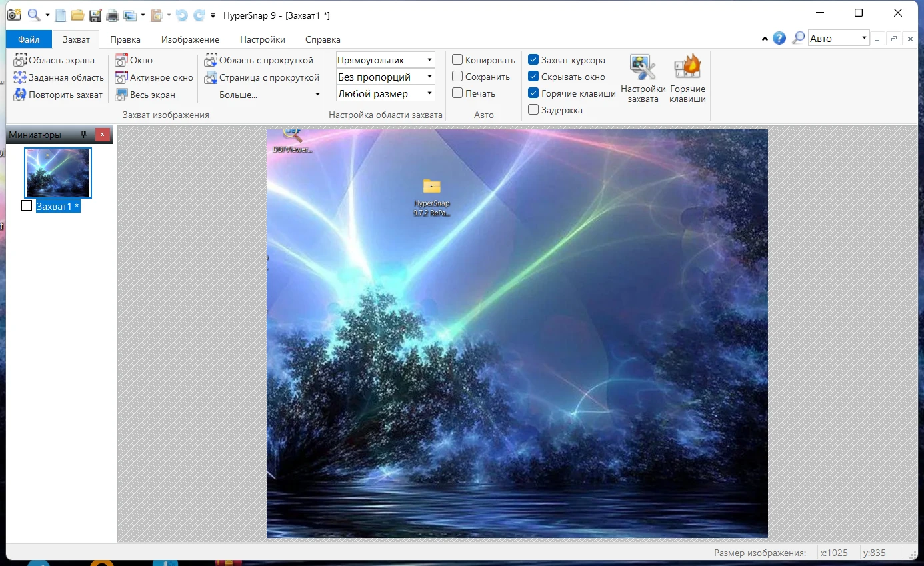This screenshot has width=924, height=566.
Task: Click the undo arrow in the title bar
Action: point(181,15)
